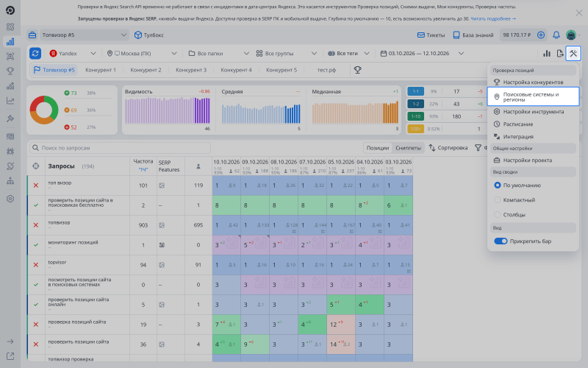The image size is (588, 368).
Task: Open the pin tool icon in sidebar
Action: (10, 118)
